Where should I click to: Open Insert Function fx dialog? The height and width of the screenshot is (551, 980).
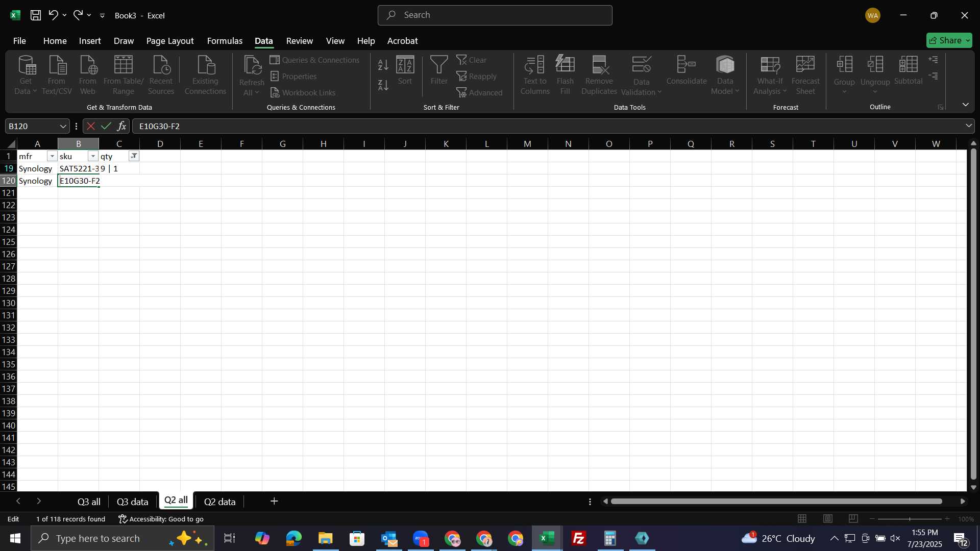(121, 126)
